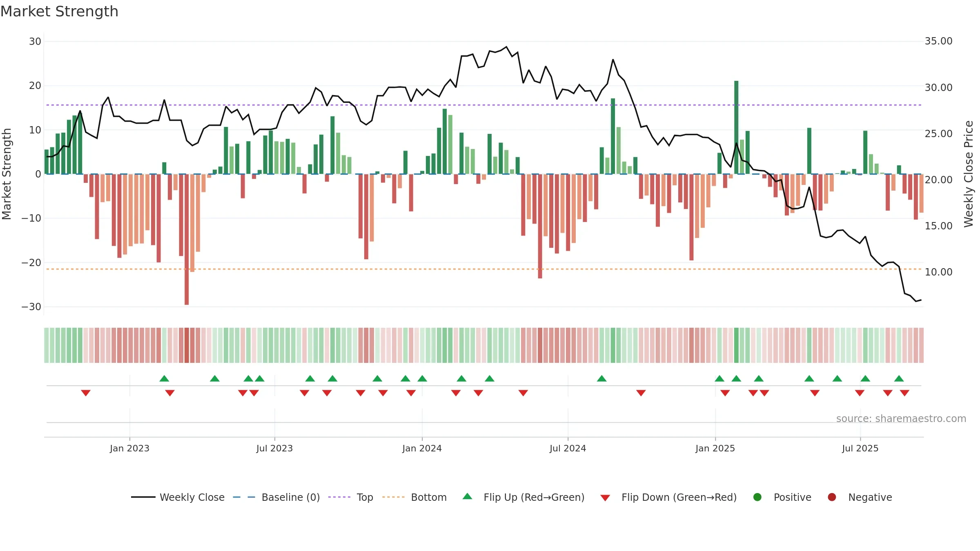Click the green bar peaking at 17 after Jul 2024

(x=613, y=136)
